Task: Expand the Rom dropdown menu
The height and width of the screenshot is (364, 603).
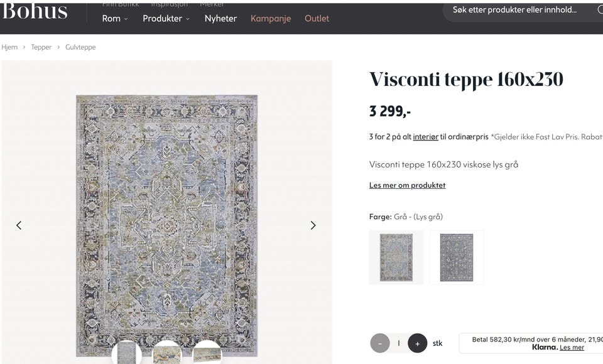Action: 114,18
